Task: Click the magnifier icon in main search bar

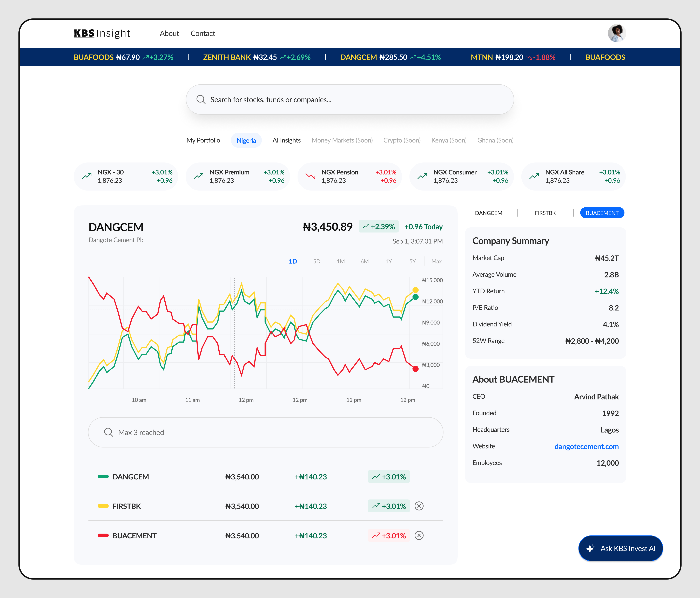Action: point(201,99)
